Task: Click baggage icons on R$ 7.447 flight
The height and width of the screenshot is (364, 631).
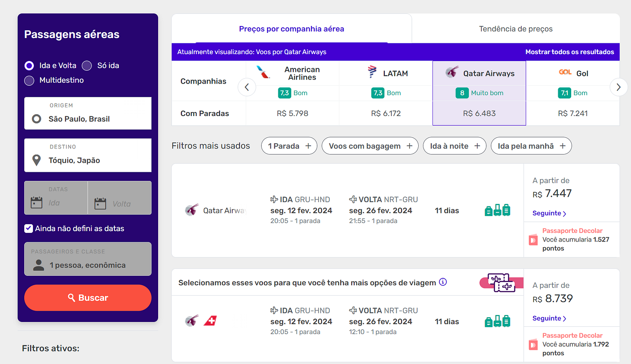Action: (x=497, y=210)
